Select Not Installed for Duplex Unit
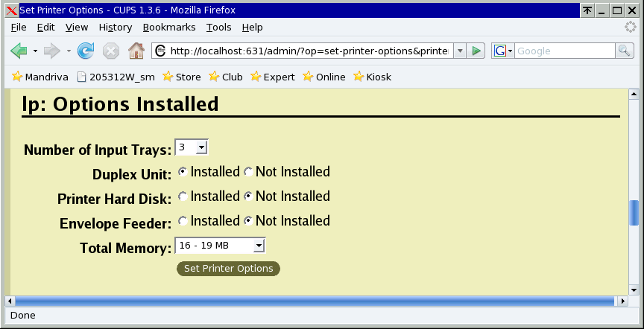The image size is (644, 329). pos(248,172)
